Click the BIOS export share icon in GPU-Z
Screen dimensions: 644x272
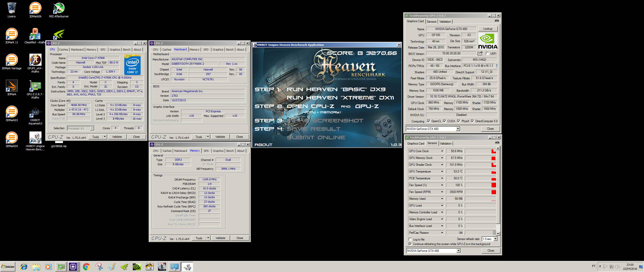[480, 53]
